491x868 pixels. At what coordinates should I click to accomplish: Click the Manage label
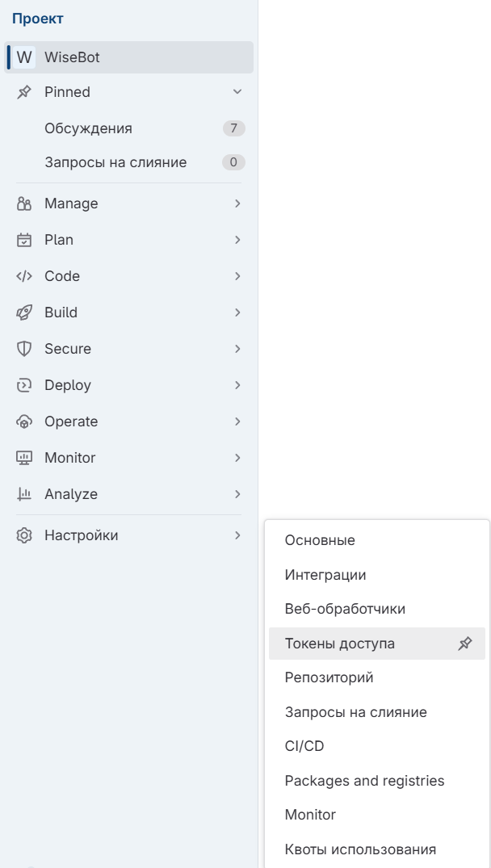pos(71,203)
